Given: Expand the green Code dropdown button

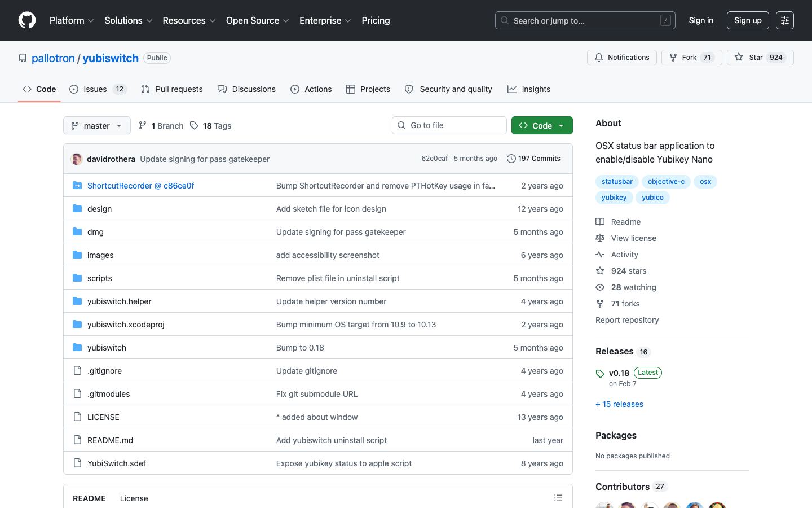Looking at the screenshot, I should pos(542,125).
